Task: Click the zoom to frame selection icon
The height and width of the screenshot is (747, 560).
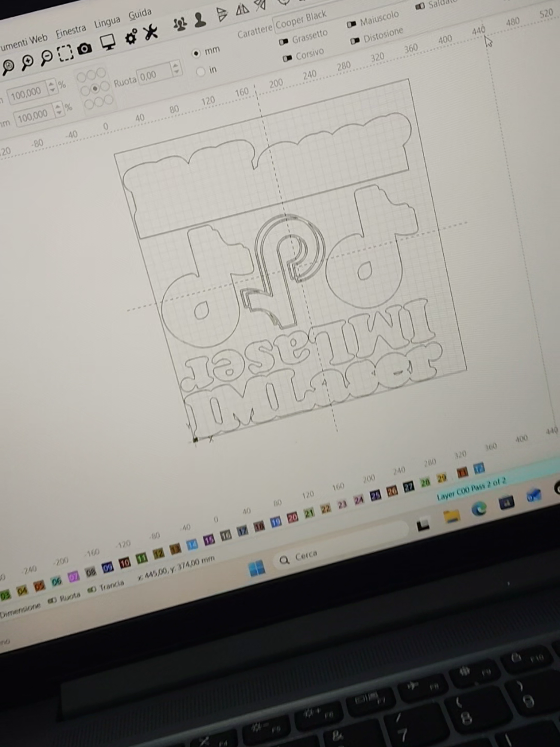Action: tap(65, 53)
